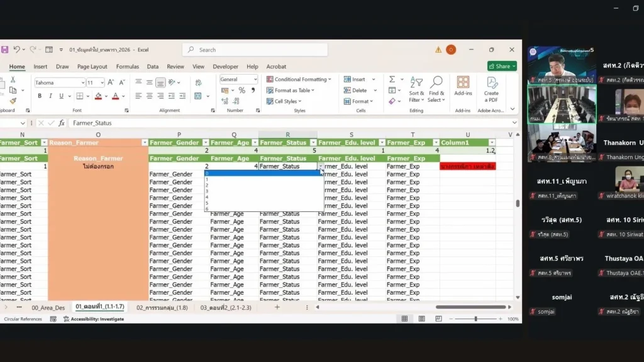Click the green Share button
Viewport: 644px width, 362px height.
point(501,66)
